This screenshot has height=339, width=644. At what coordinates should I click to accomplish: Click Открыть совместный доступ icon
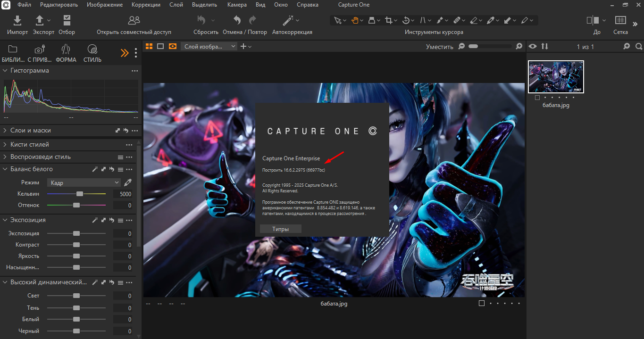(134, 20)
